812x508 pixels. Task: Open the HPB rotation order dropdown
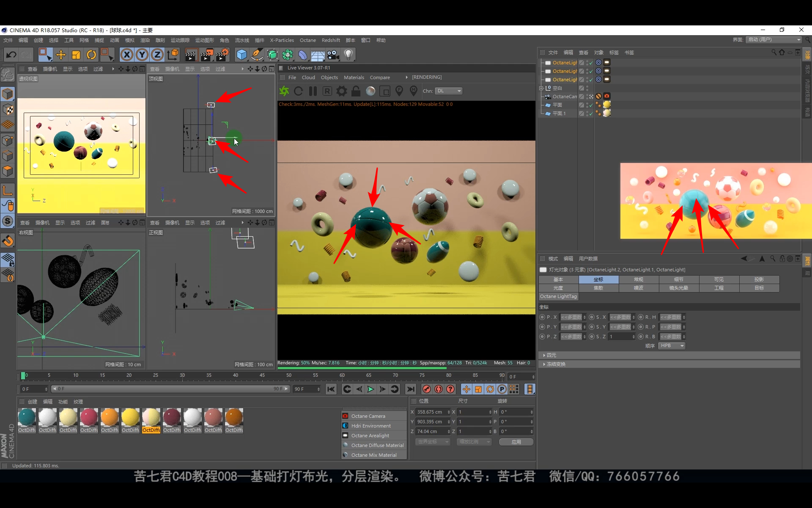tap(672, 346)
